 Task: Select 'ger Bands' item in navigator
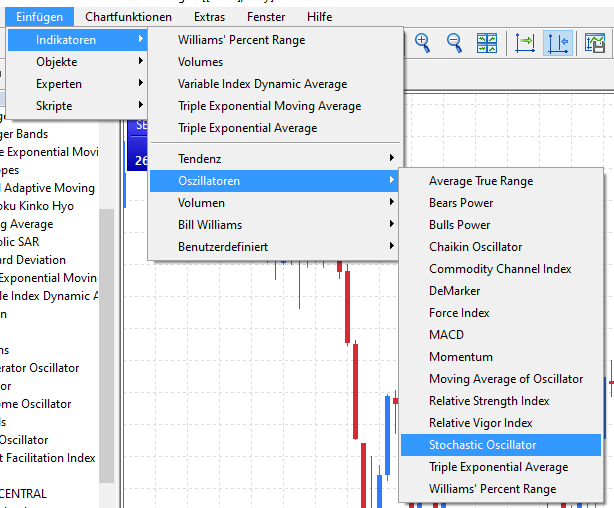(24, 134)
